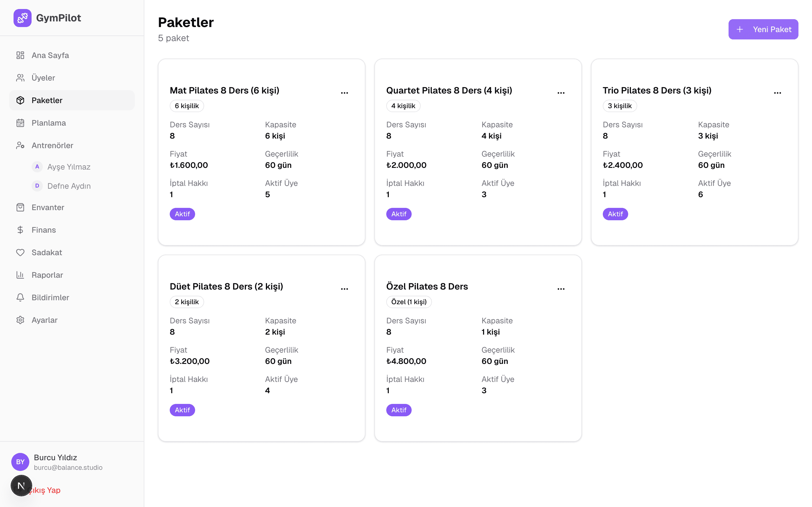Open Raporlar bar chart icon
Viewport: 812px width, 507px height.
(x=20, y=275)
